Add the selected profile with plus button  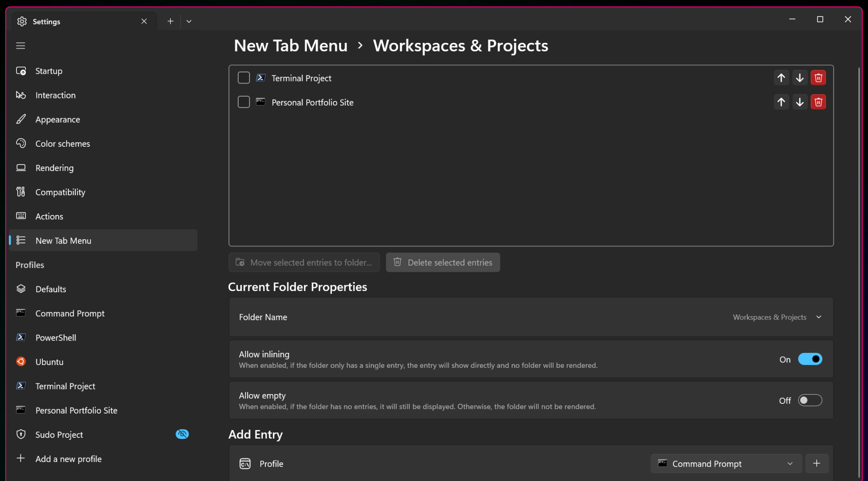pyautogui.click(x=816, y=463)
